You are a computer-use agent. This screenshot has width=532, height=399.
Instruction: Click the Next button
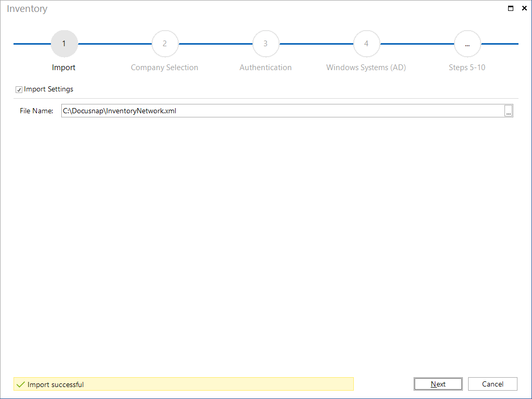click(438, 384)
